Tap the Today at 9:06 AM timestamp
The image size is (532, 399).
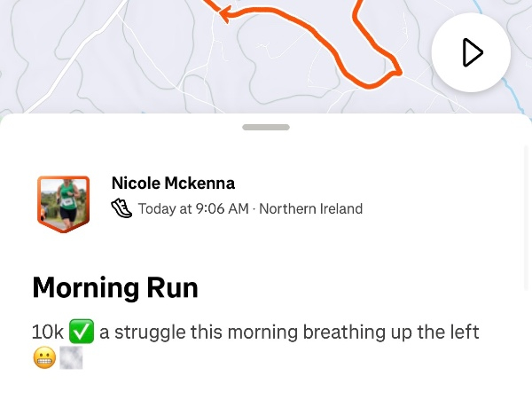[x=193, y=209]
